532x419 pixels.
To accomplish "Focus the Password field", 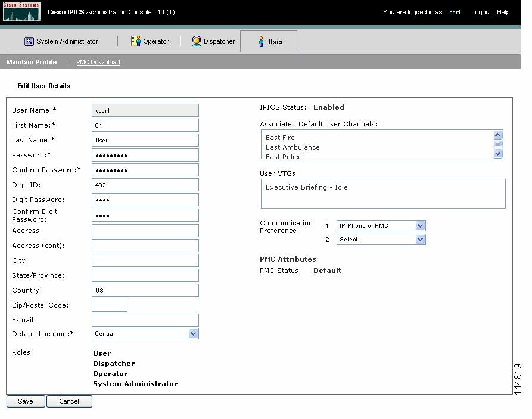I will pyautogui.click(x=145, y=155).
